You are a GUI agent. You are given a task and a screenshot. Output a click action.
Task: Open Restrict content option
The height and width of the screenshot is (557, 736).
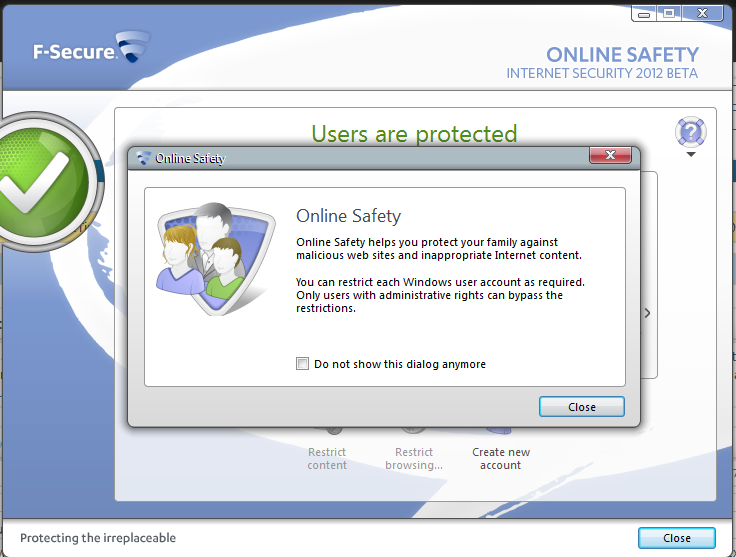[327, 458]
